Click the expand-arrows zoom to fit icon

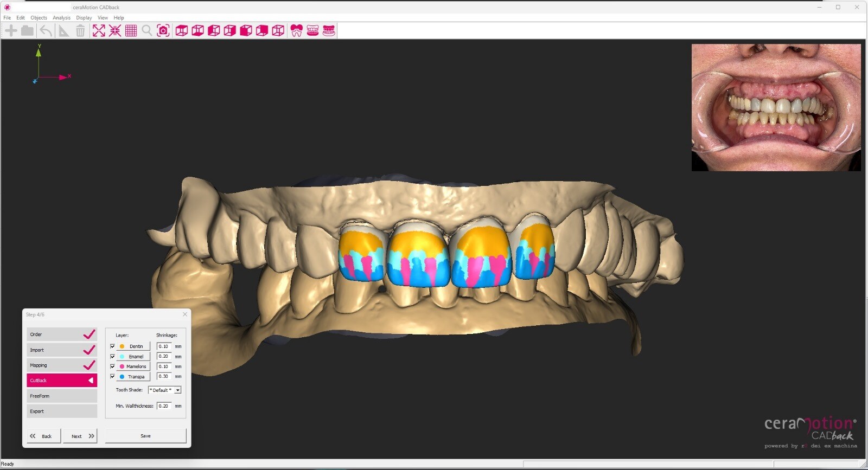coord(99,31)
